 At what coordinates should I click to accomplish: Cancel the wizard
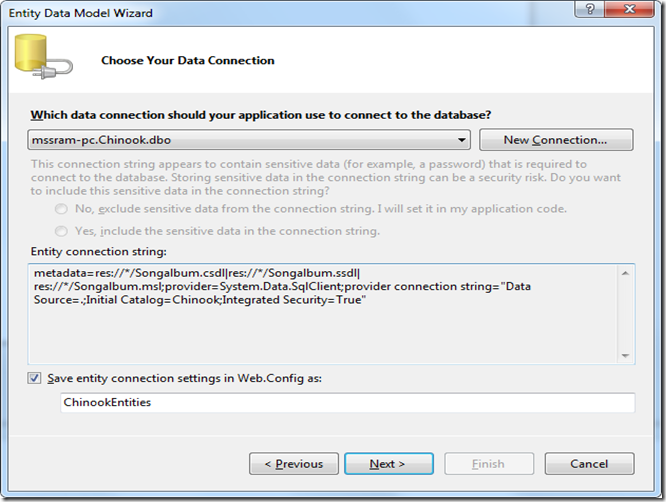[x=589, y=464]
